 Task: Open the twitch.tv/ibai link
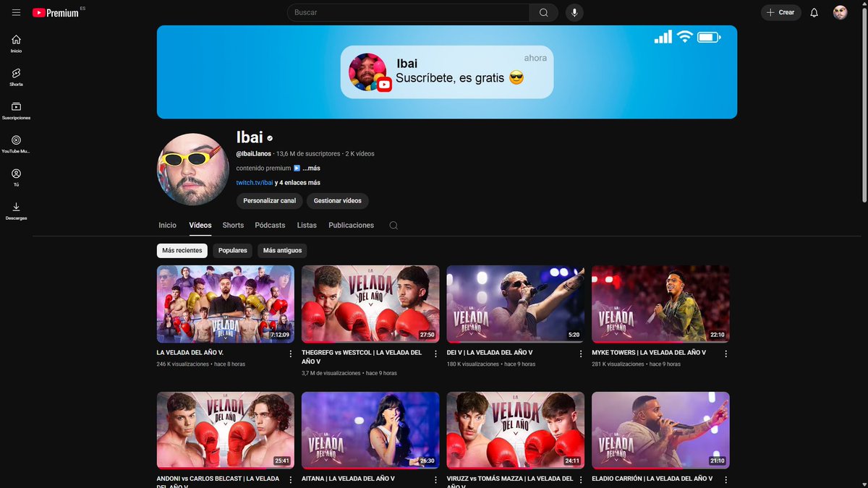pyautogui.click(x=255, y=183)
